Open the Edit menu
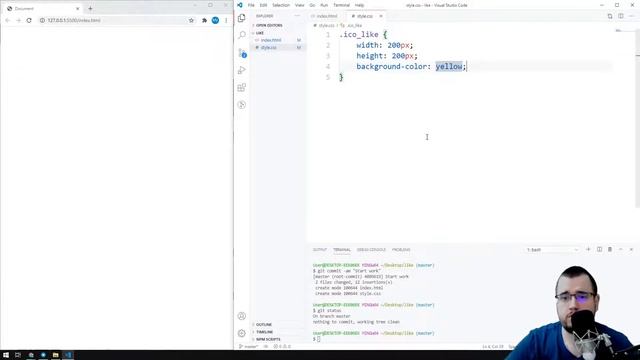The height and width of the screenshot is (360, 640). (263, 5)
